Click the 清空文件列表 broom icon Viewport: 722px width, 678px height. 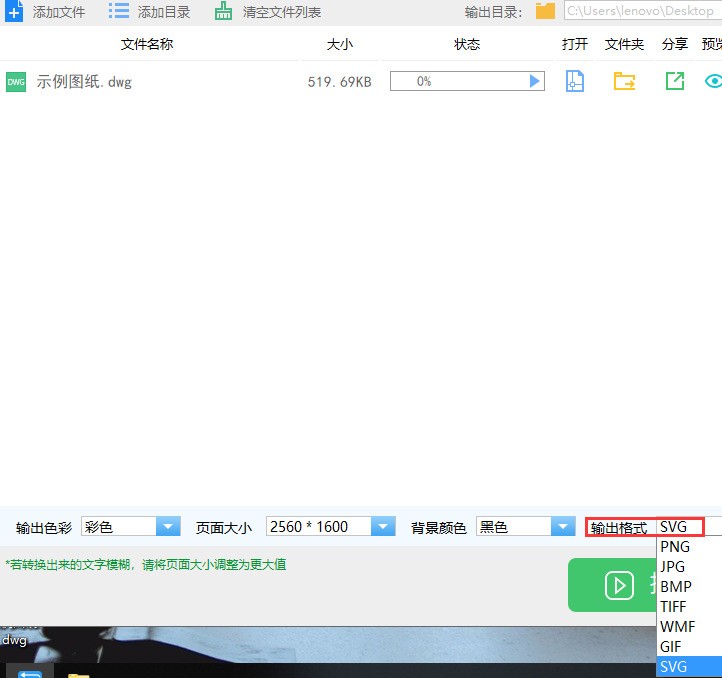(x=223, y=11)
